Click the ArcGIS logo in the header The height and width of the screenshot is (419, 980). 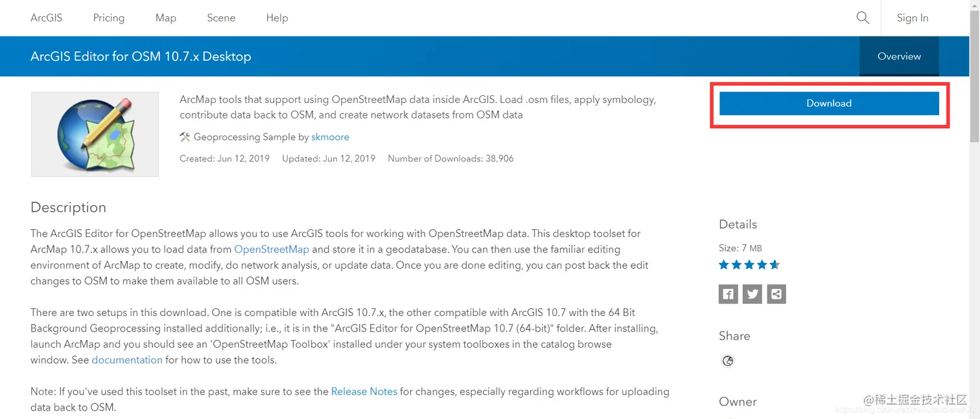click(x=46, y=17)
